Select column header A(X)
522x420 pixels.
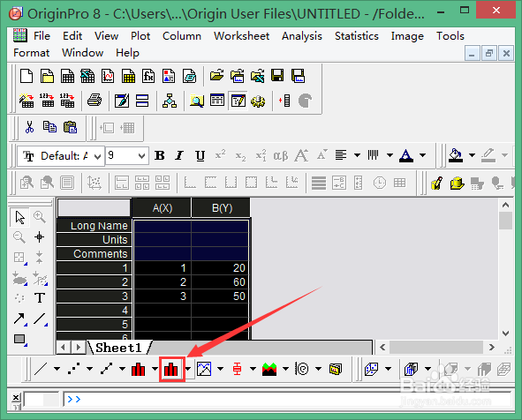163,208
